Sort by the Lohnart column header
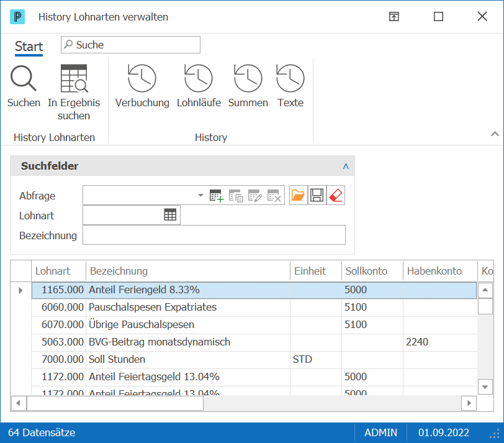504x443 pixels. point(58,271)
